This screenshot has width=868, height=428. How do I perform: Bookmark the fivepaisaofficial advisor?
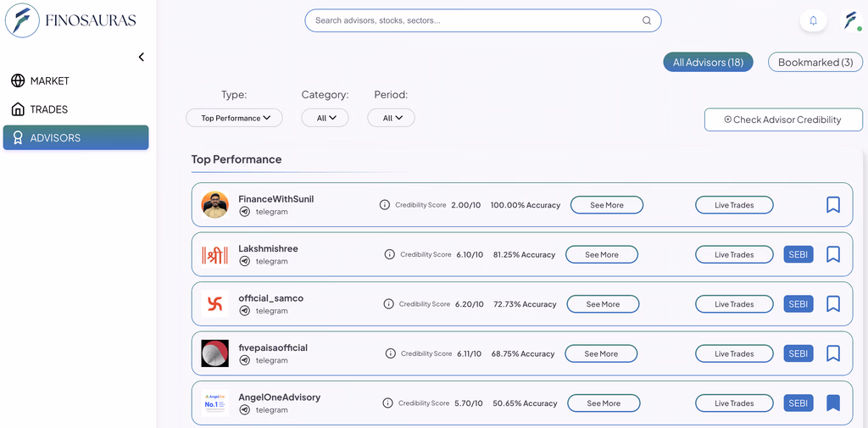[x=833, y=353]
